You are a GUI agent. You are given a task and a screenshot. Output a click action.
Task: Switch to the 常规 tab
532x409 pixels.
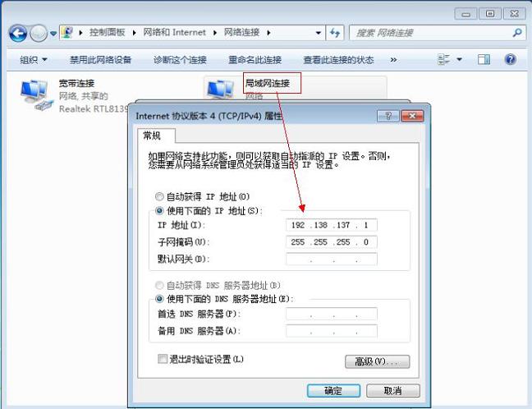click(x=152, y=136)
